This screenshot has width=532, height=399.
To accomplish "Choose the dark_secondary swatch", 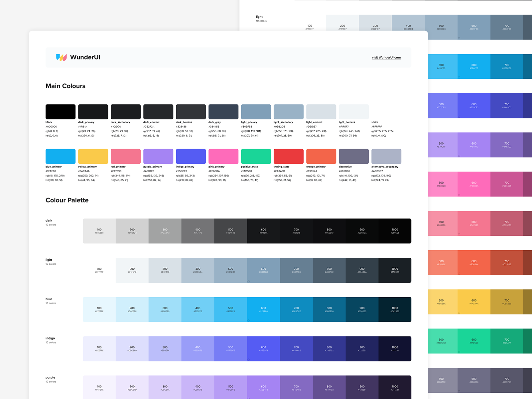I will pos(126,112).
